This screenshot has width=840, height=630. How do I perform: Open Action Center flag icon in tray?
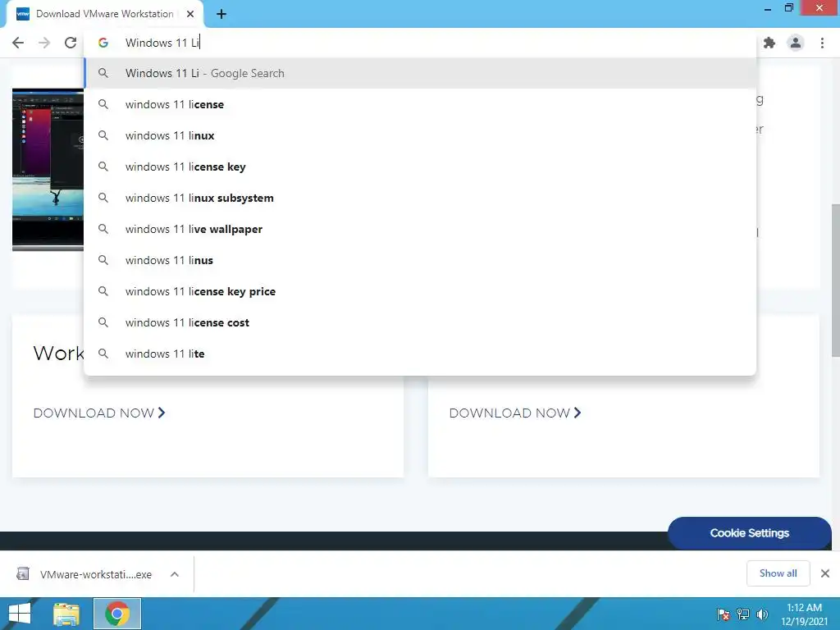click(724, 614)
